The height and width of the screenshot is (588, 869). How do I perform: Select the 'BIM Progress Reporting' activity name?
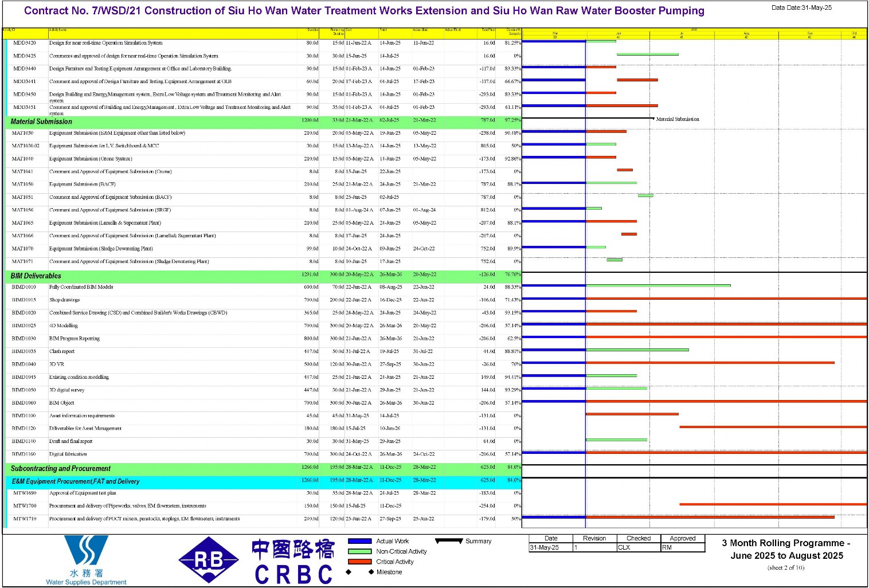pyautogui.click(x=75, y=339)
